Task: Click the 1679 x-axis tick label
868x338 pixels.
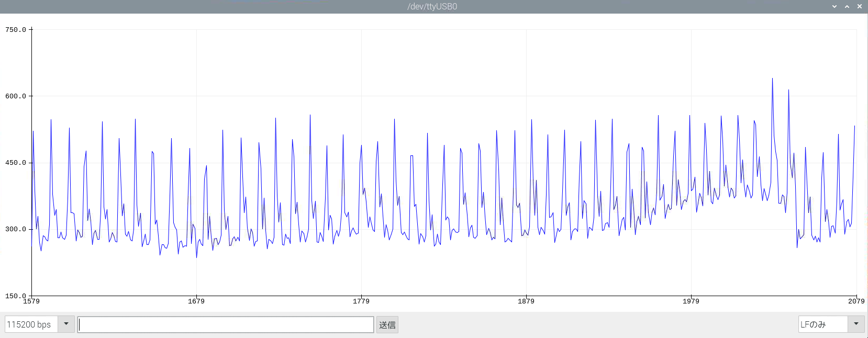Action: coord(196,301)
